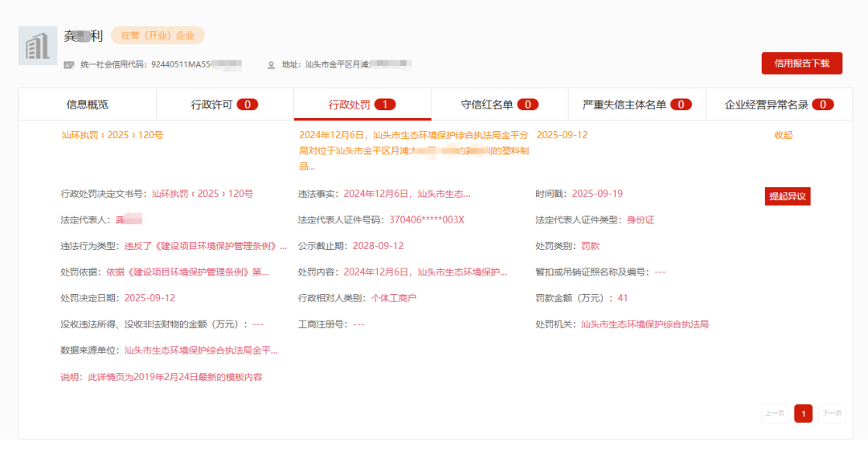This screenshot has width=868, height=450.
Task: Download the credit report (信用报告下载)
Action: click(x=801, y=63)
